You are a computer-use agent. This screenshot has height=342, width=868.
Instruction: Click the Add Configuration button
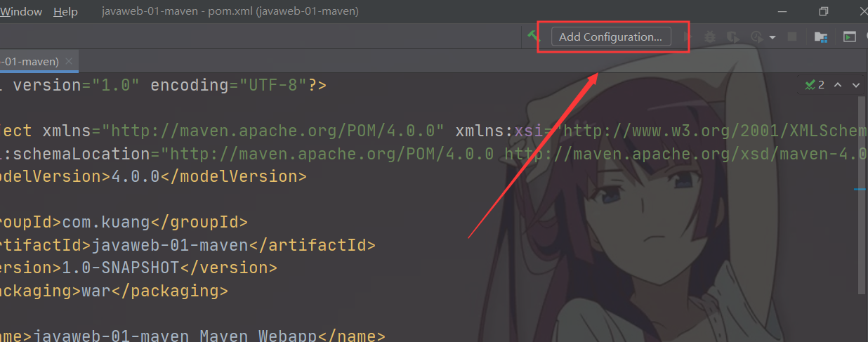pyautogui.click(x=611, y=37)
